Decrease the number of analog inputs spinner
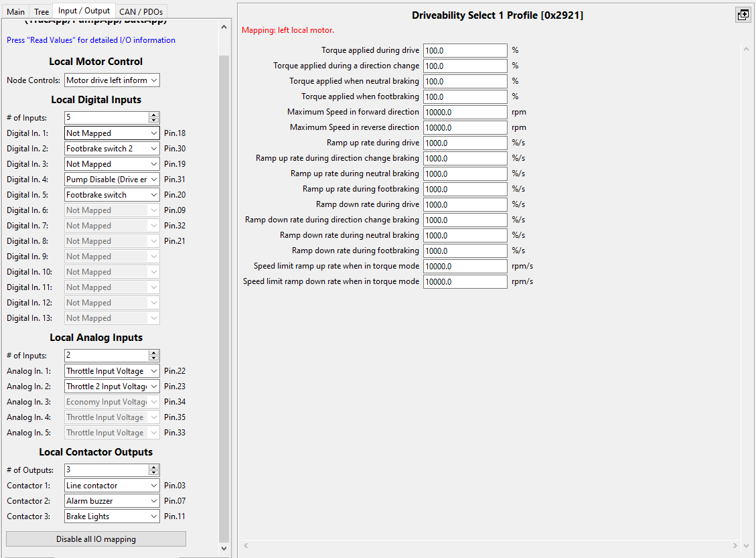Screen dimensions: 756x558 tap(154, 358)
